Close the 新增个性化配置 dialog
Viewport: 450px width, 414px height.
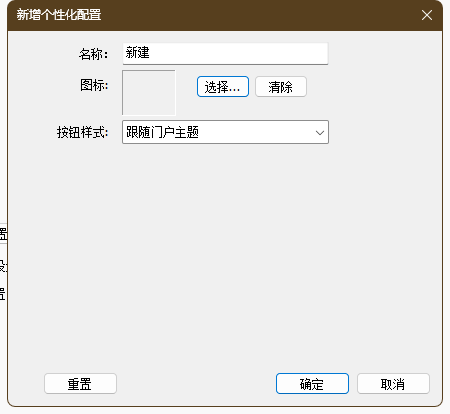point(427,15)
